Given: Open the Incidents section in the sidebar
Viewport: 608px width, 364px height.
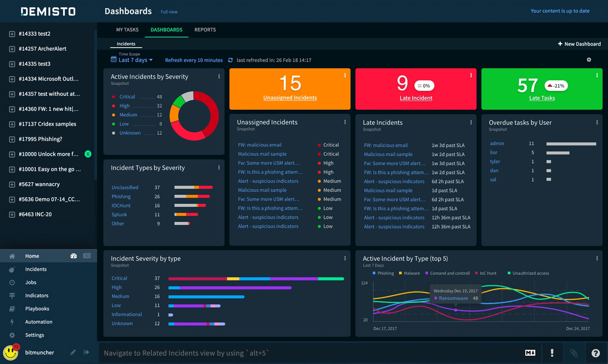Looking at the screenshot, I should [x=36, y=269].
